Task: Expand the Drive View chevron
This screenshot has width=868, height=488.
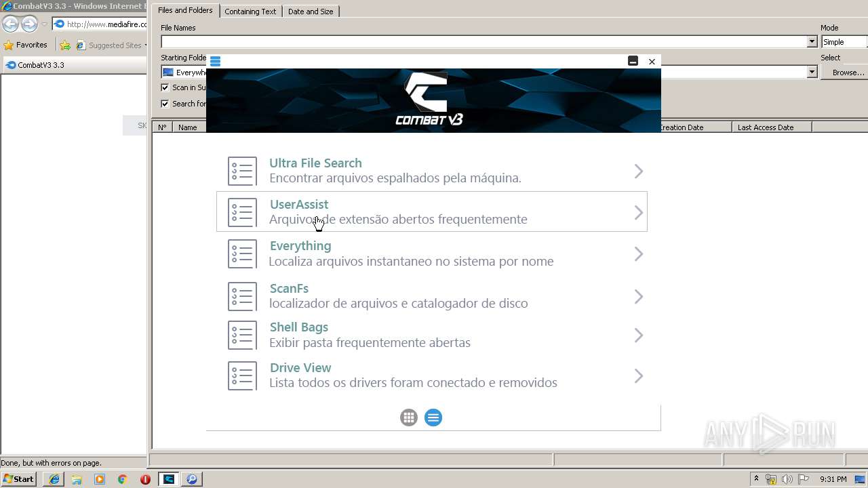Action: (x=638, y=375)
